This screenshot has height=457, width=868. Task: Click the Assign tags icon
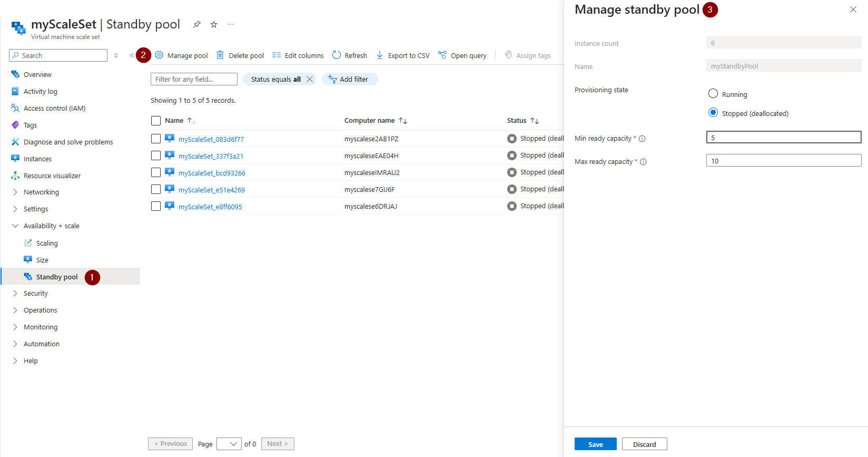click(x=508, y=55)
